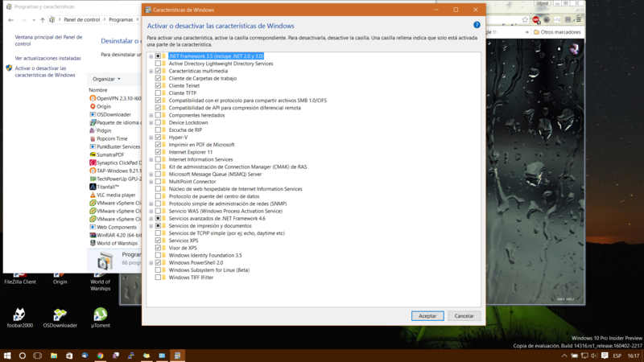Expand the Internet Information Services node
Viewport: 644px width, 362px height.
point(151,159)
